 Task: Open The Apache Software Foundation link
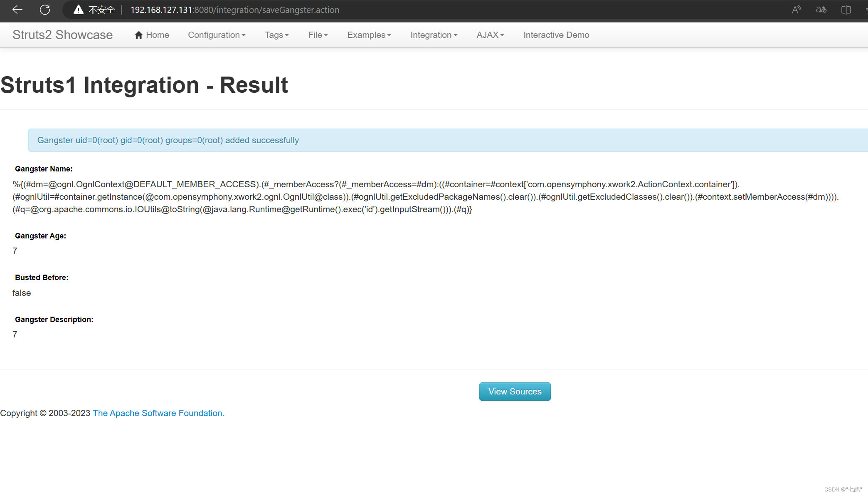click(158, 413)
